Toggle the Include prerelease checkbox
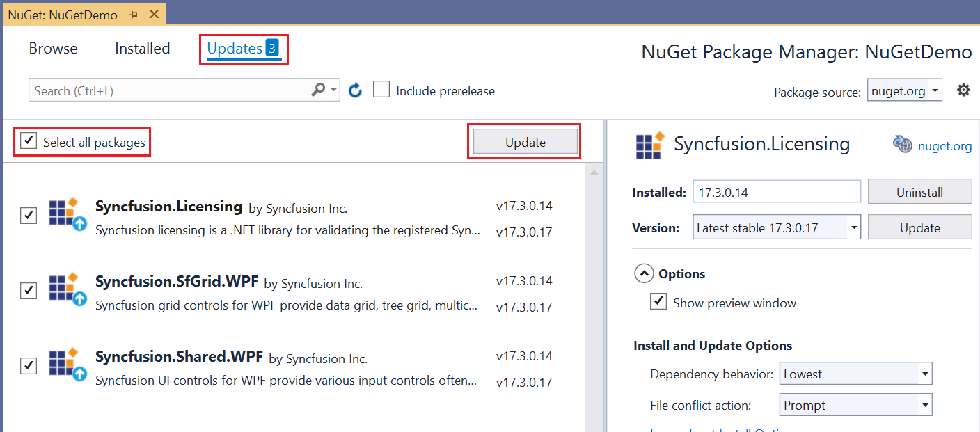980x432 pixels. pyautogui.click(x=381, y=90)
